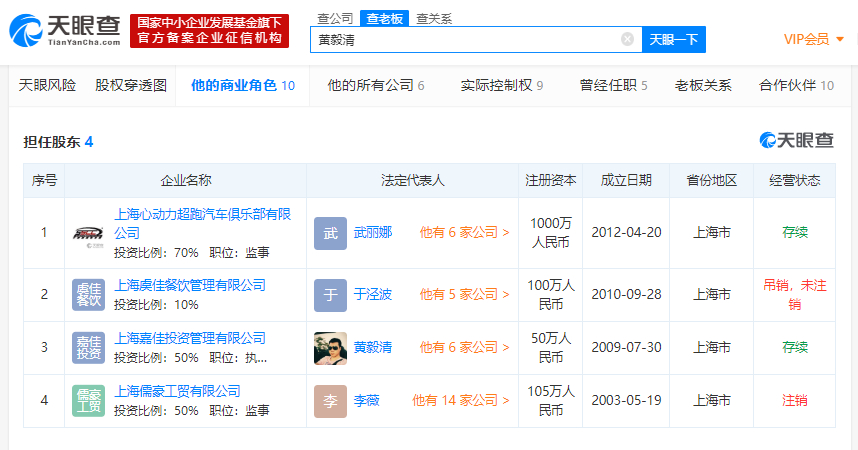This screenshot has width=858, height=450.
Task: Expand 于泾波's 他有 5 家公司 link
Action: [464, 295]
